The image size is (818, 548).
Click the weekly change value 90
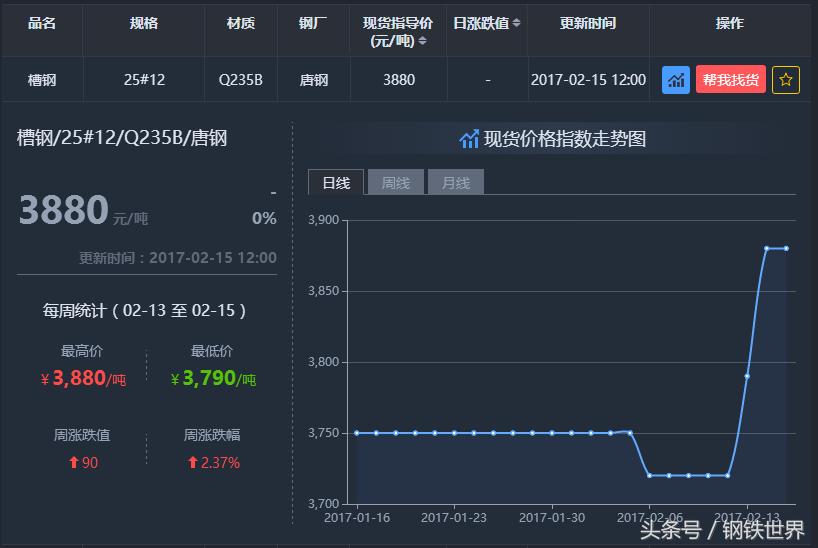[x=83, y=462]
